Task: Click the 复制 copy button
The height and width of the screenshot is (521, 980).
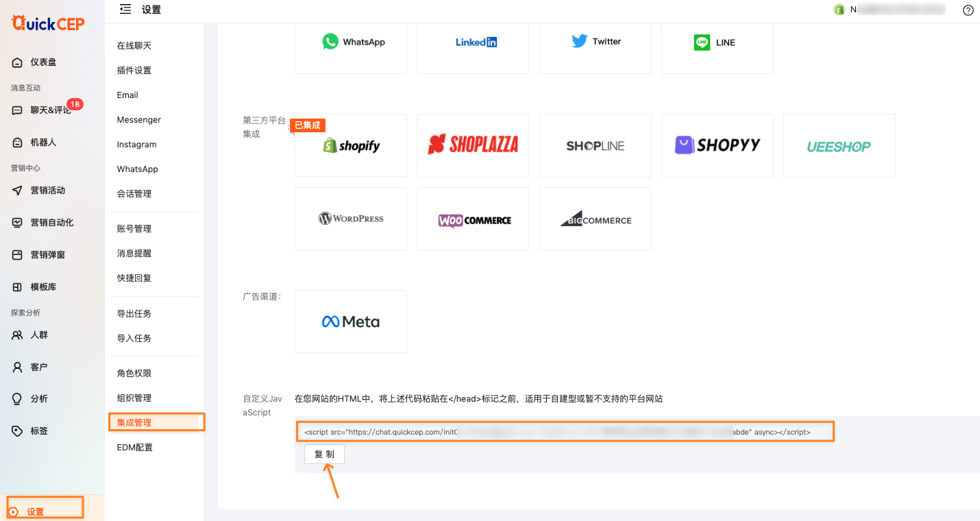Action: point(324,455)
